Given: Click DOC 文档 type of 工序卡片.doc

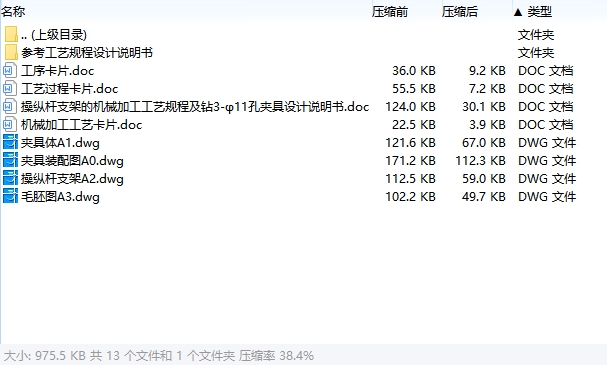Looking at the screenshot, I should 546,71.
